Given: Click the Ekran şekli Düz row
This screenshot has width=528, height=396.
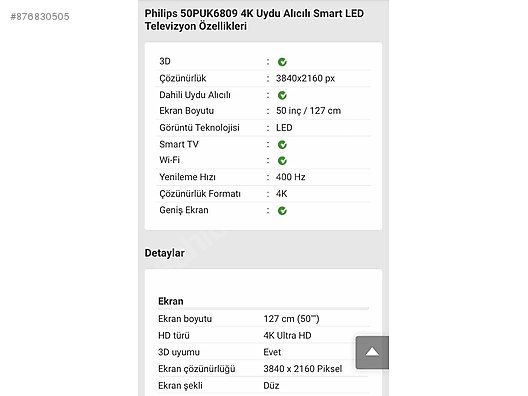Looking at the screenshot, I should [x=263, y=386].
